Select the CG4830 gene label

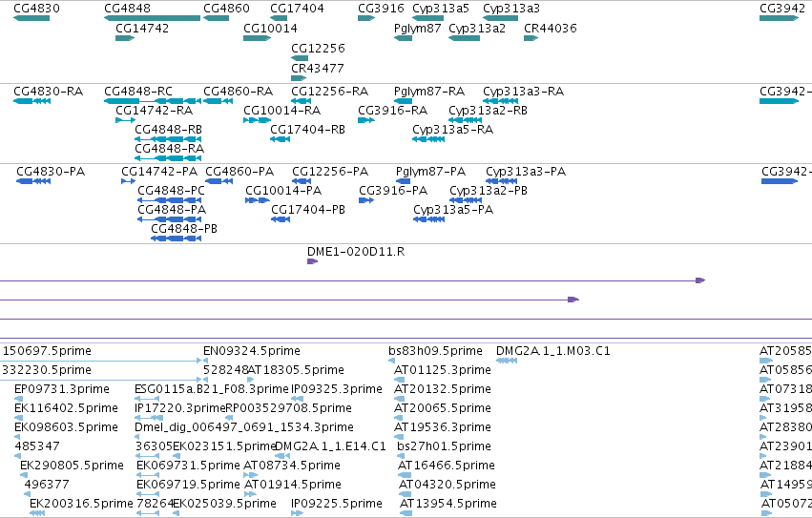pos(37,9)
